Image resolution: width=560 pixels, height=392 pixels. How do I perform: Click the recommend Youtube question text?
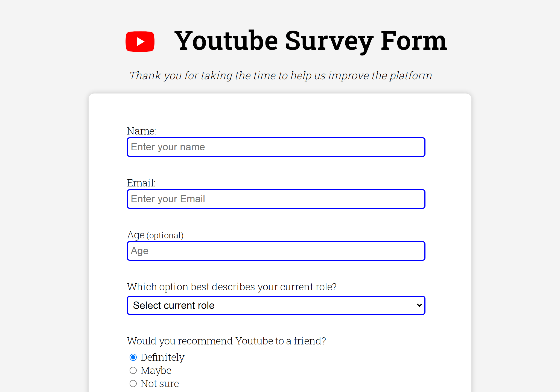pyautogui.click(x=226, y=341)
